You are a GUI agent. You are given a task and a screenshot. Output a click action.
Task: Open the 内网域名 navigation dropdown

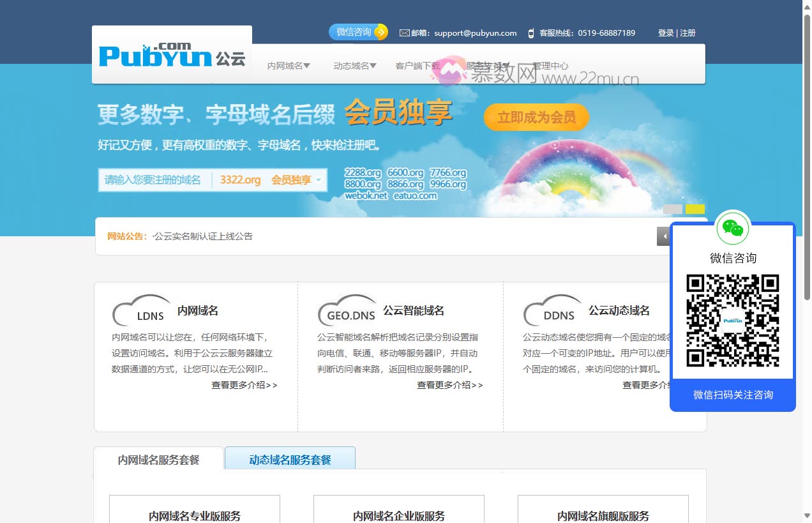[x=288, y=65]
